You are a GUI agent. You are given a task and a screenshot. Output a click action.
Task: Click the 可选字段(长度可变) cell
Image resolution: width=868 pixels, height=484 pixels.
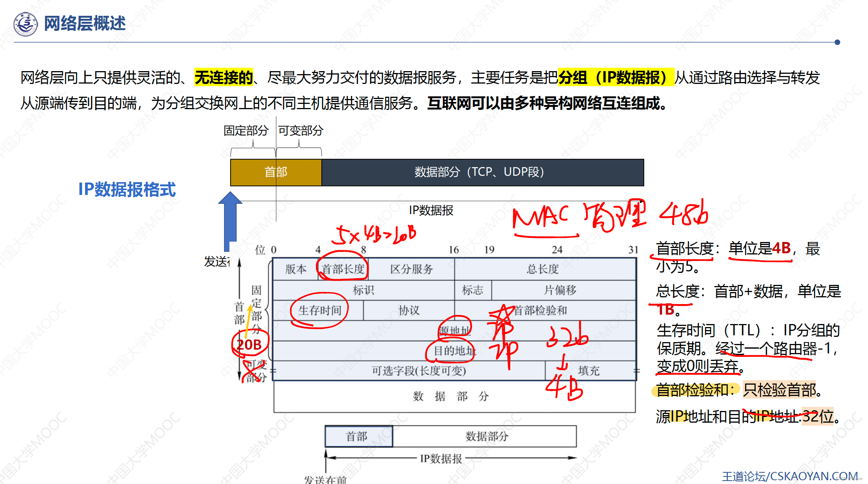point(409,371)
